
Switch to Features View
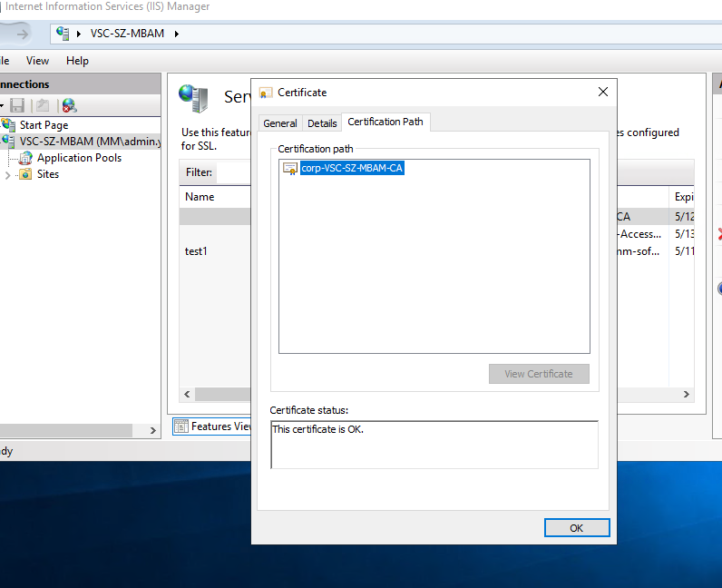(x=212, y=426)
